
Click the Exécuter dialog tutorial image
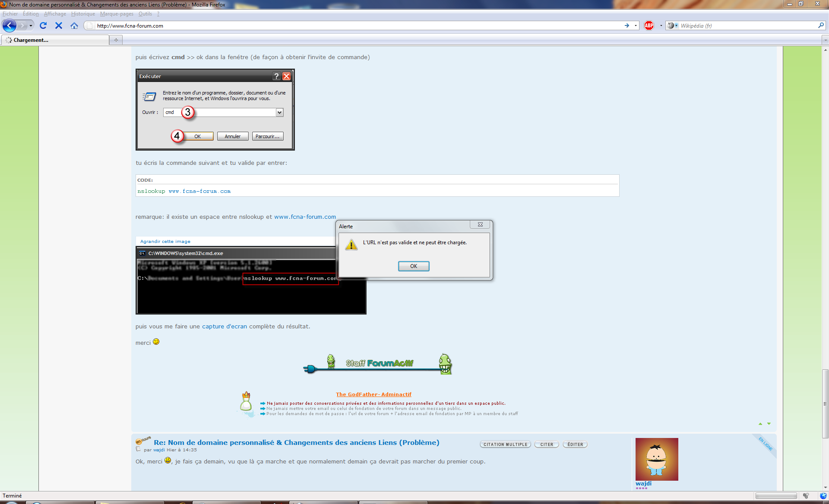tap(215, 110)
